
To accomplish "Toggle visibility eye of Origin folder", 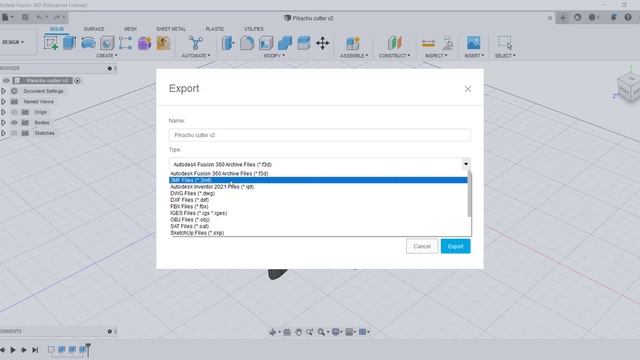I will pyautogui.click(x=14, y=112).
